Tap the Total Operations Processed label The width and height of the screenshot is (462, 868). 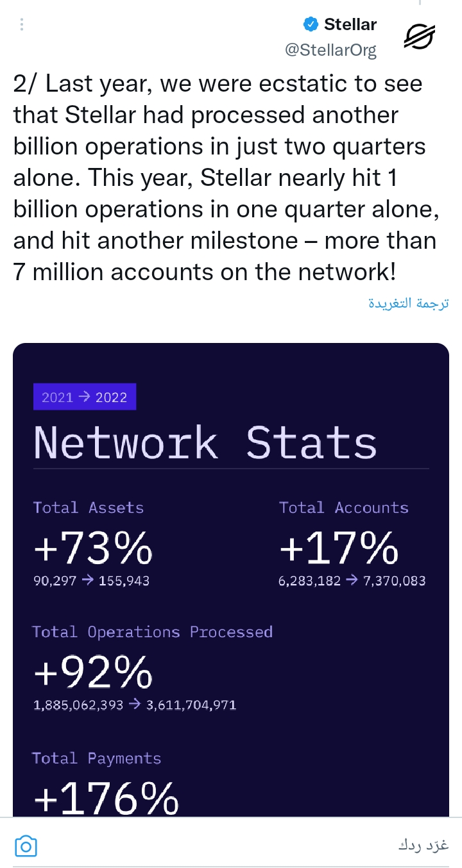coord(153,631)
